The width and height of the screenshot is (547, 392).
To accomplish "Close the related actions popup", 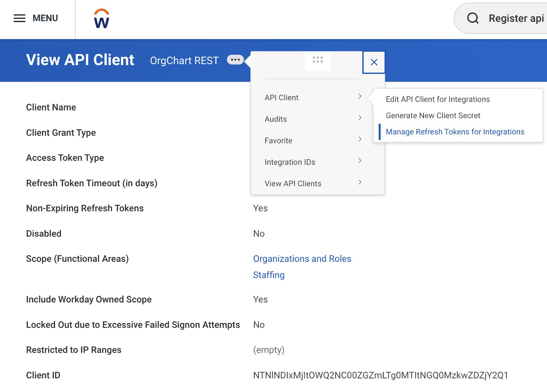I will pos(374,62).
